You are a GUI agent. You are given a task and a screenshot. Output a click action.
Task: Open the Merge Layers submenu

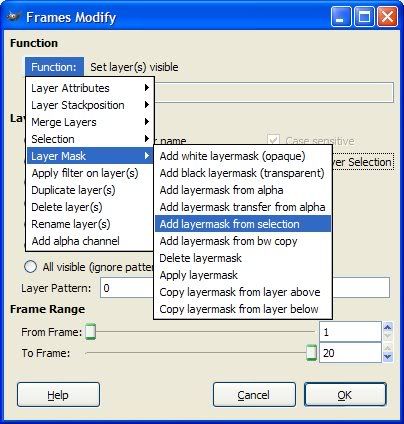pos(90,122)
